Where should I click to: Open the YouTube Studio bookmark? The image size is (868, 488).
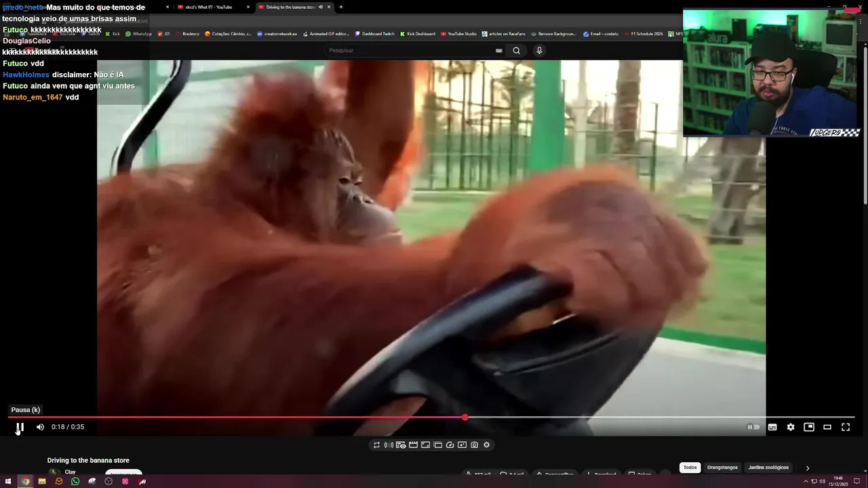point(458,34)
